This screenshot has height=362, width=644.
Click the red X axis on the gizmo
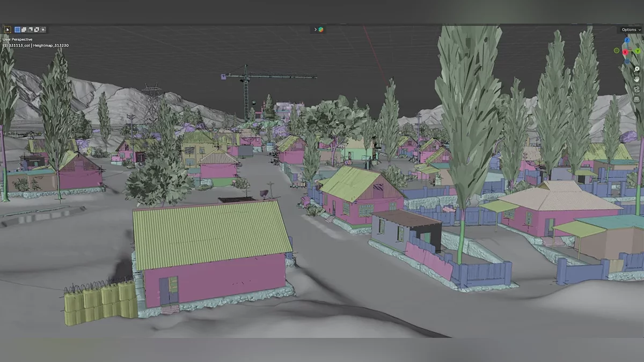pos(625,51)
